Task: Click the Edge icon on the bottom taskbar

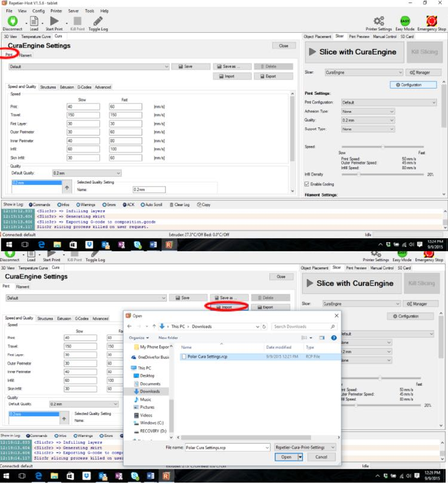Action: (x=38, y=476)
